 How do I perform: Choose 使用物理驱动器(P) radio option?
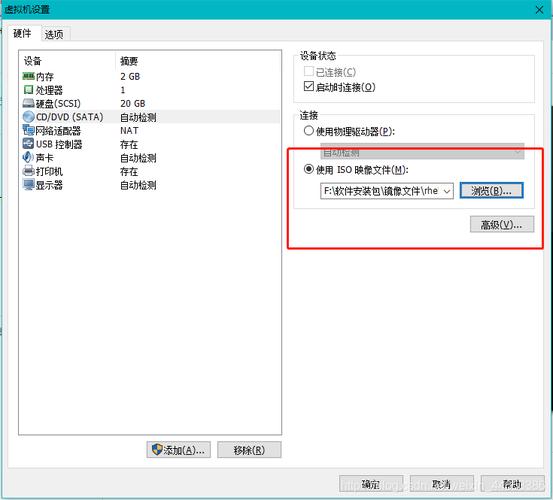pyautogui.click(x=309, y=131)
